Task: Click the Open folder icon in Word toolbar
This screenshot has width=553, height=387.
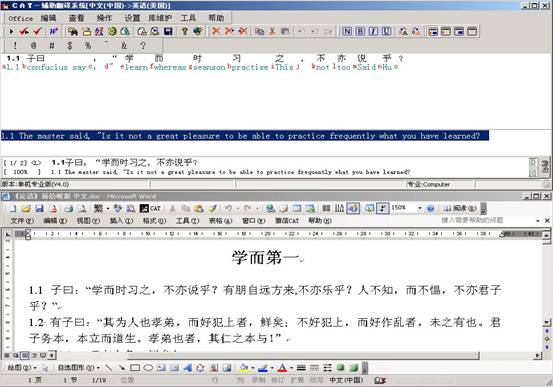Action: [x=26, y=208]
